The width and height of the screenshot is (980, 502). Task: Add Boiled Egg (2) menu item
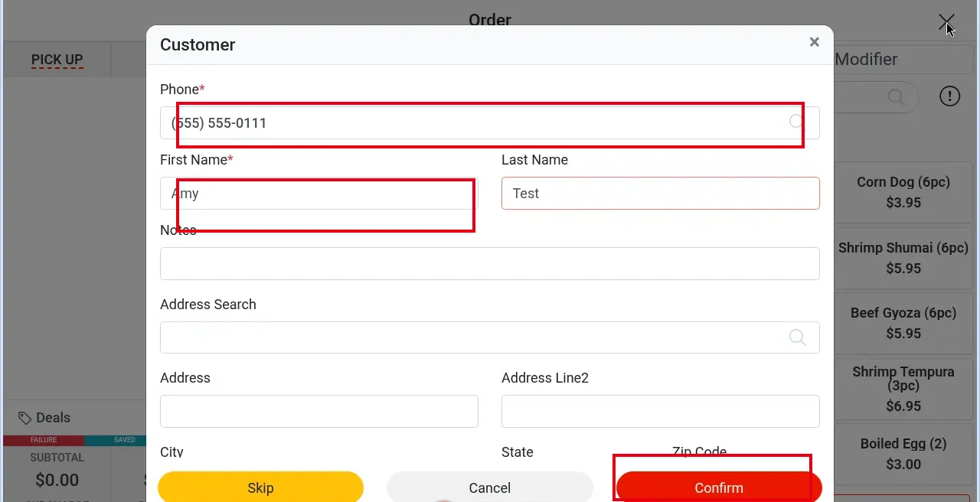pos(903,454)
